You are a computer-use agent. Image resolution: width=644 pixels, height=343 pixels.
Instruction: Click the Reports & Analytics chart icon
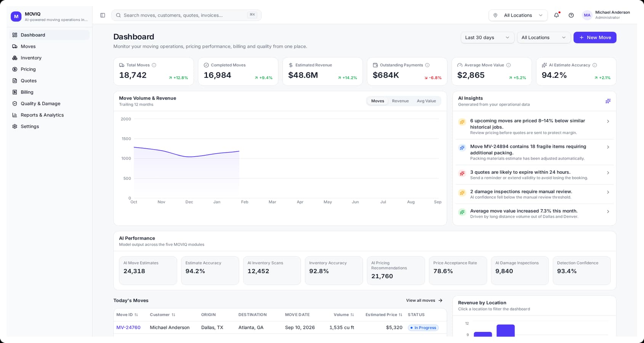pos(15,115)
